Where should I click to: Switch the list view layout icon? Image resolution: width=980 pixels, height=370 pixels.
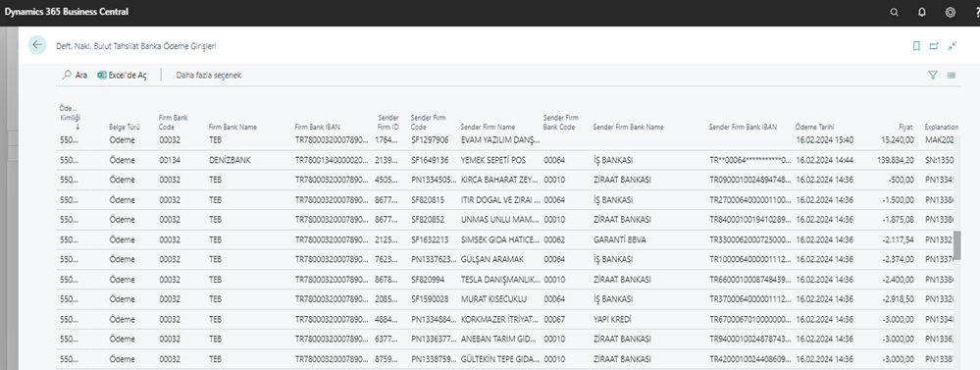coord(952,75)
